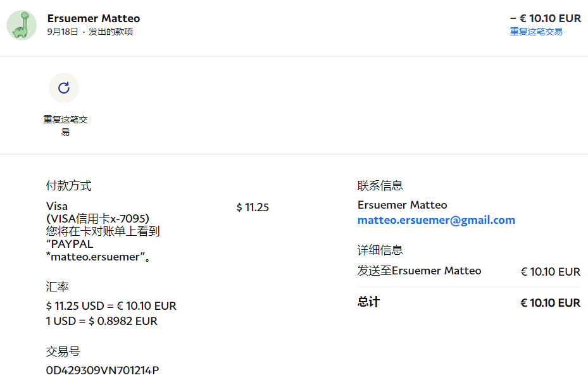Screen dimensions: 588x392
Task: Click the 汇率 section heading
Action: pyautogui.click(x=58, y=287)
